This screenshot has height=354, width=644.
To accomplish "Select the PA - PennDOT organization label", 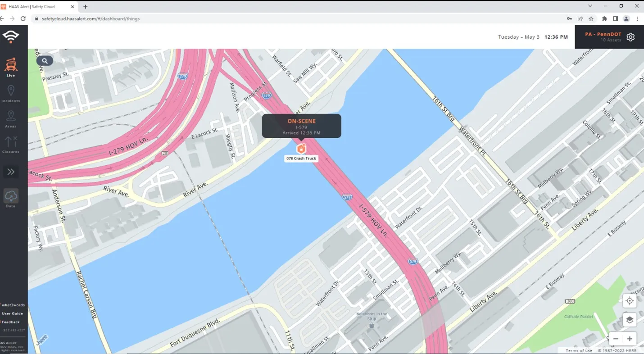I will pos(603,34).
